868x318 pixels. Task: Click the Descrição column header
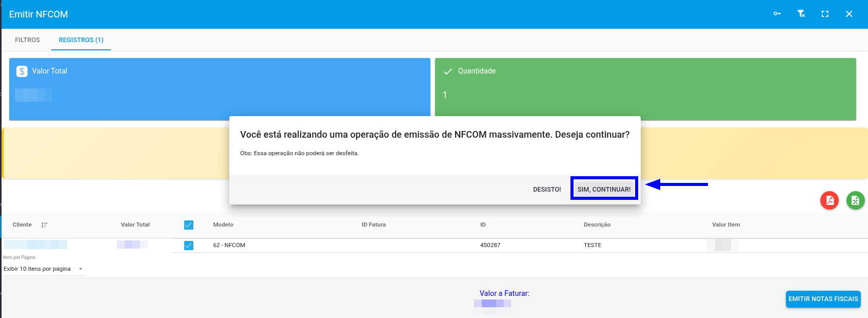597,225
